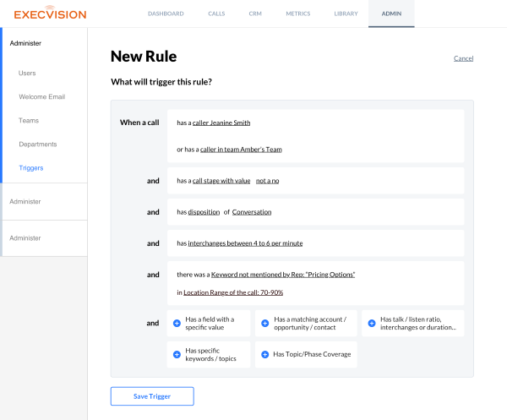
Task: Click plus icon for specific keywords/topics
Action: (x=177, y=355)
